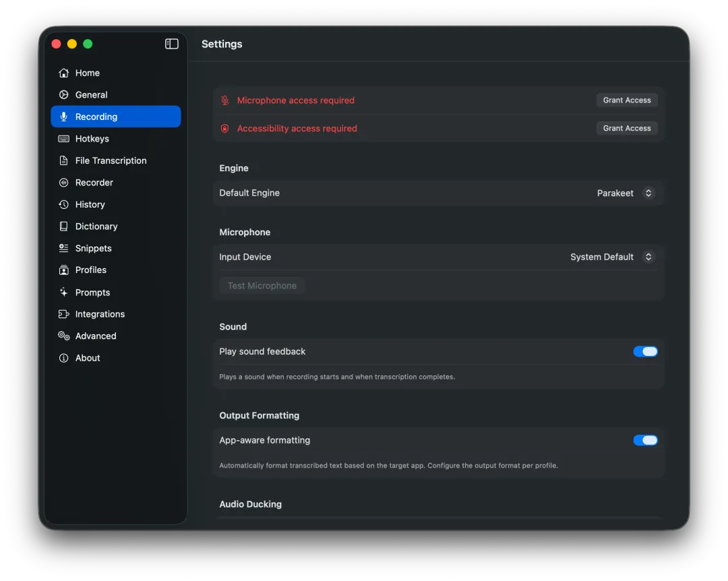Grant Access for microphone permission

click(627, 100)
